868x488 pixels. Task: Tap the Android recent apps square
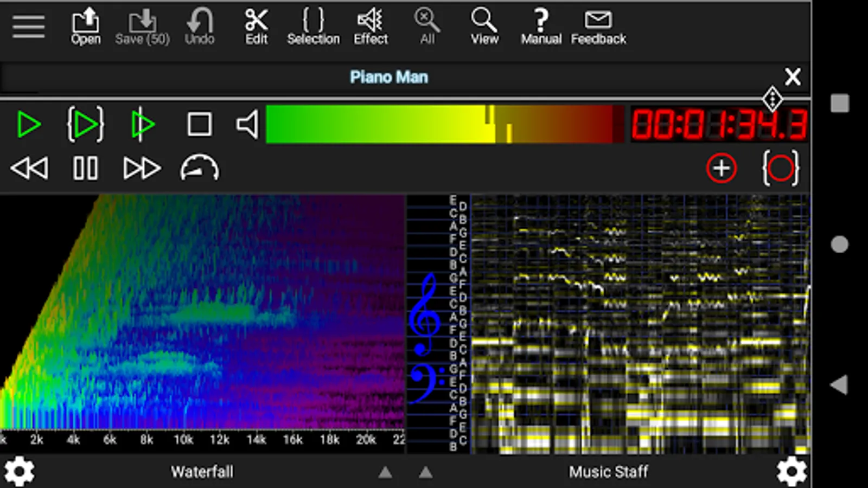(840, 103)
